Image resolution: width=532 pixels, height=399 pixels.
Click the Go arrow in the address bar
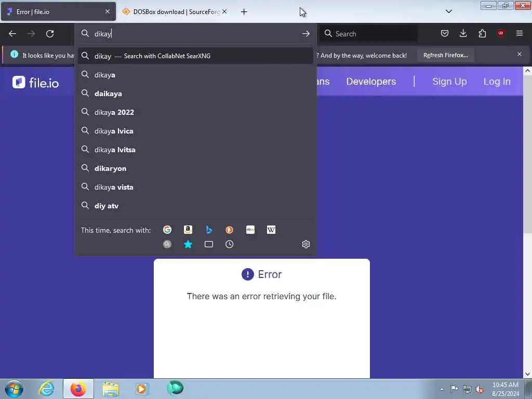pos(305,34)
